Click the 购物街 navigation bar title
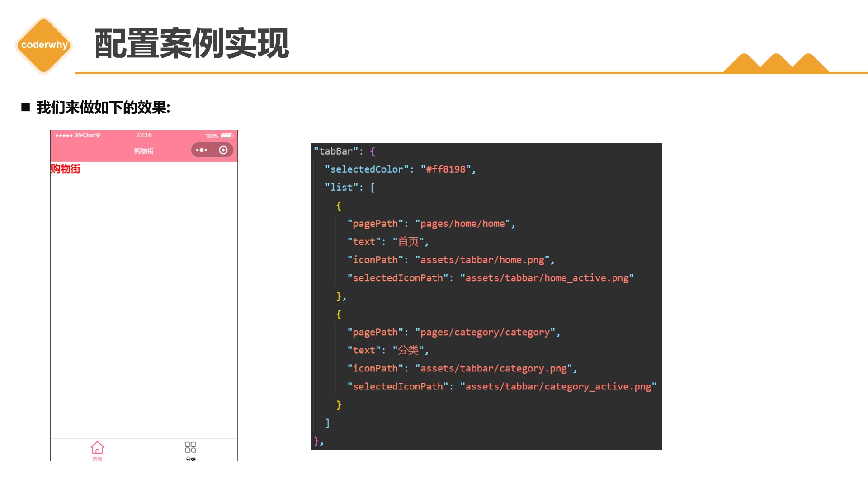 pos(144,150)
